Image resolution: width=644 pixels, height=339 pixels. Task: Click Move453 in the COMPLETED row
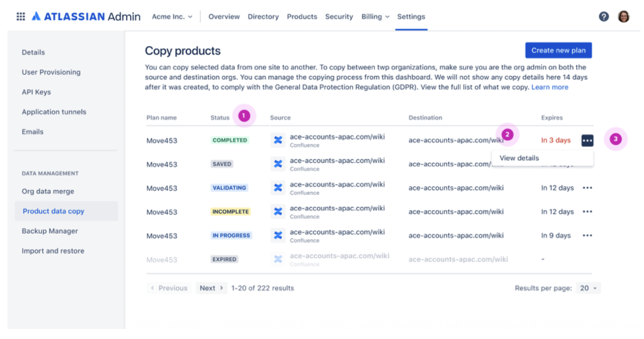click(x=162, y=141)
